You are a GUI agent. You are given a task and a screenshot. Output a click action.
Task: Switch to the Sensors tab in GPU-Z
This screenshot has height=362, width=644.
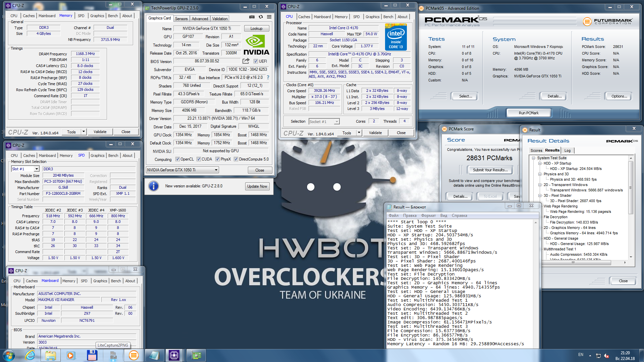tap(181, 19)
